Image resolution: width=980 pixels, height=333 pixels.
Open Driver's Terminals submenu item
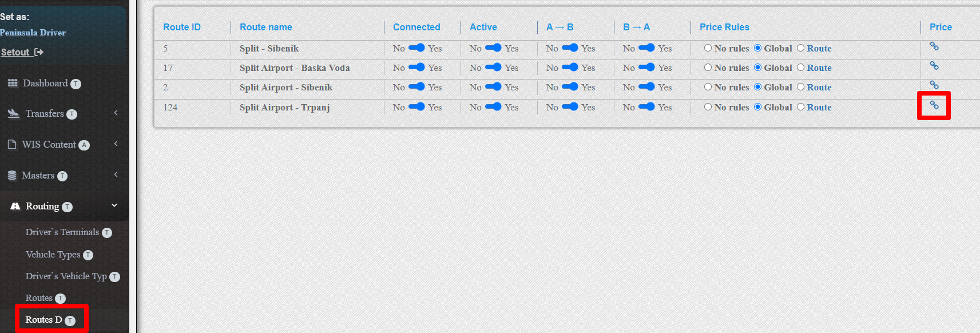(62, 232)
